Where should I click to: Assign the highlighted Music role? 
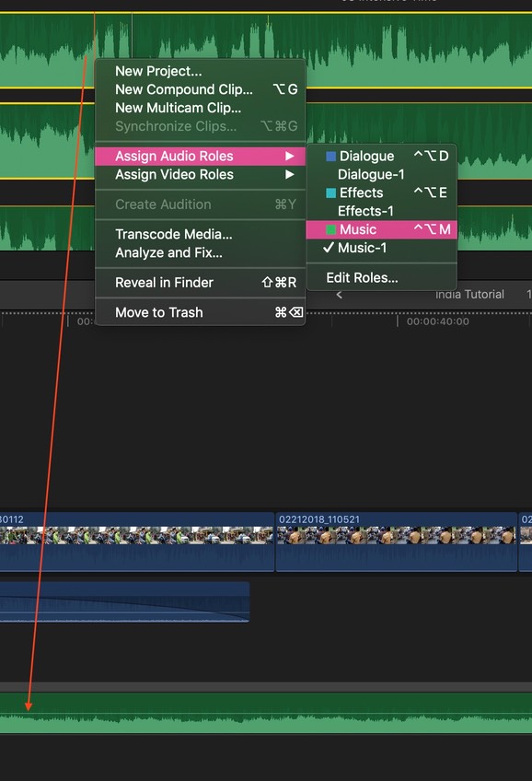(382, 229)
